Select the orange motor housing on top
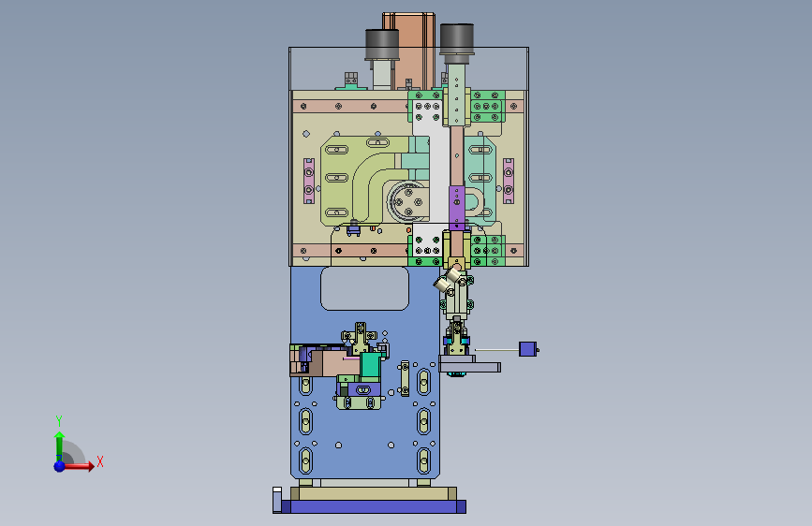 pyautogui.click(x=409, y=50)
